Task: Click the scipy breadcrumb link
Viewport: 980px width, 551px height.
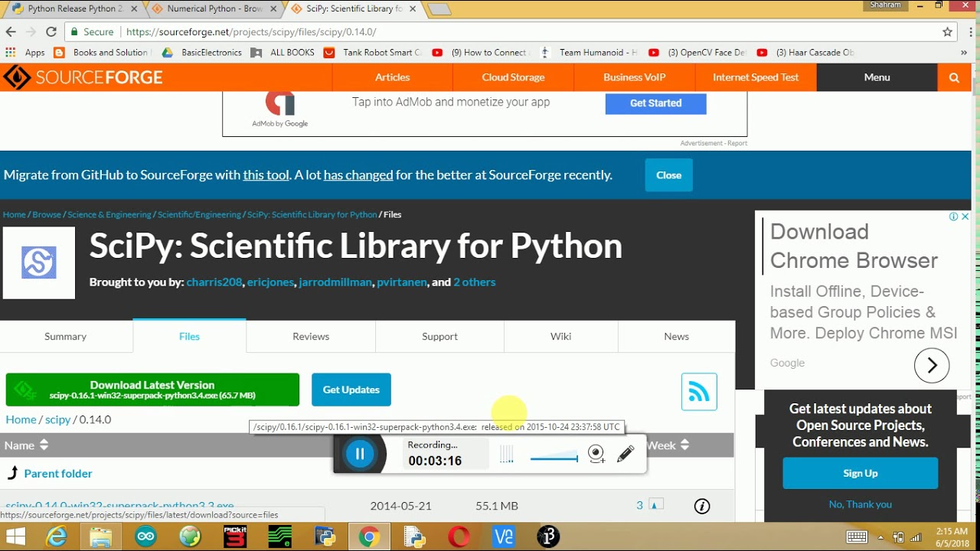Action: (57, 419)
